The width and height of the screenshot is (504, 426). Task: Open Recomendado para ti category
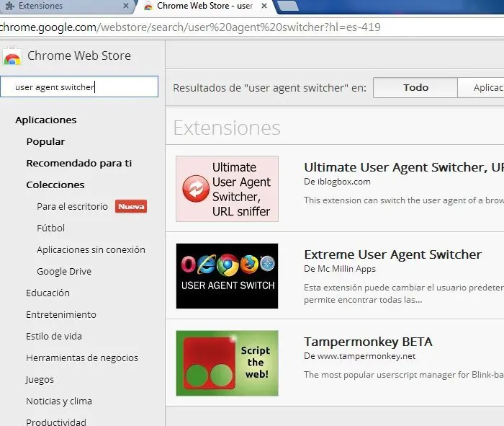79,163
